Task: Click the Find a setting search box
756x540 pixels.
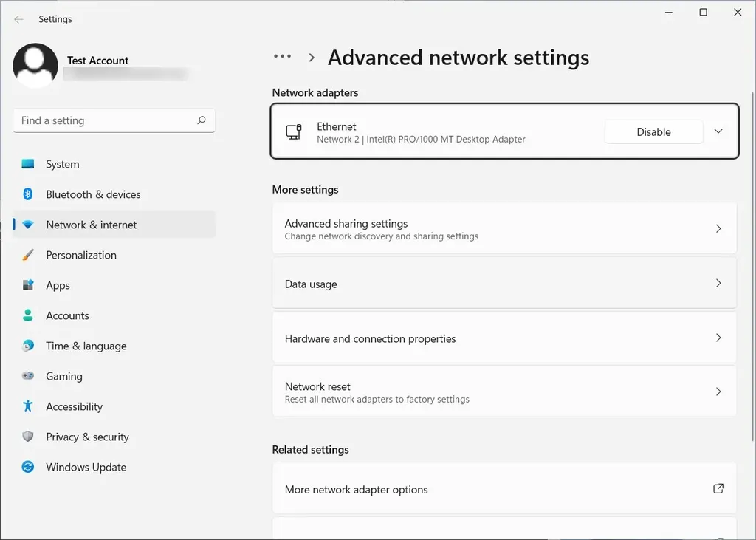Action: tap(107, 120)
